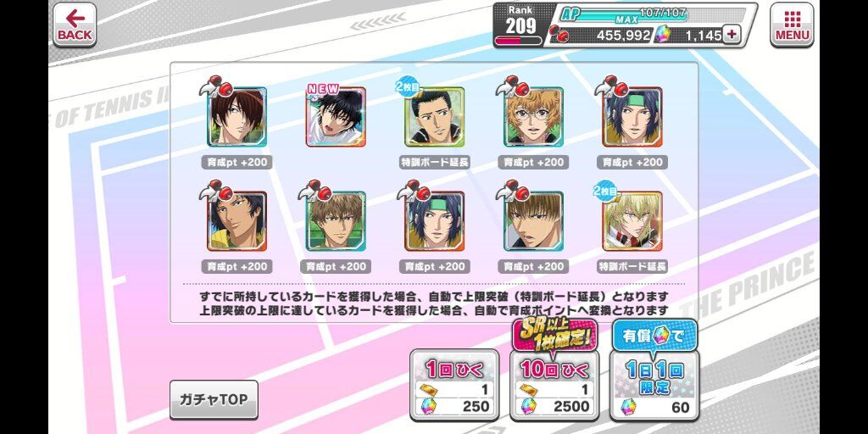Open the NEW card thumbnail
The width and height of the screenshot is (868, 434).
point(336,117)
